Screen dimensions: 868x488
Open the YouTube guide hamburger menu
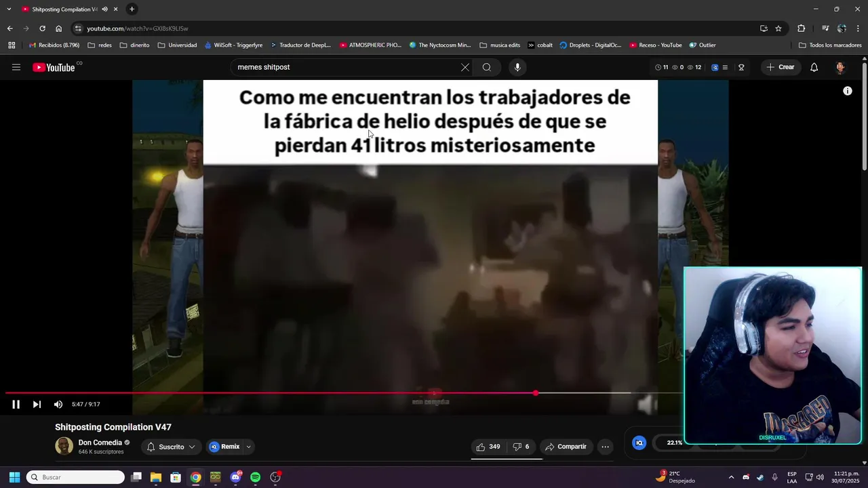pos(16,67)
